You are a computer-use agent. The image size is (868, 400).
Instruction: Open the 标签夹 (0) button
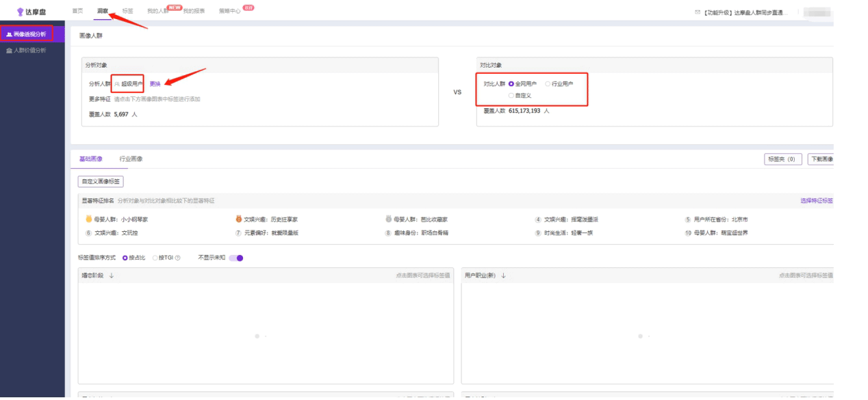(782, 159)
